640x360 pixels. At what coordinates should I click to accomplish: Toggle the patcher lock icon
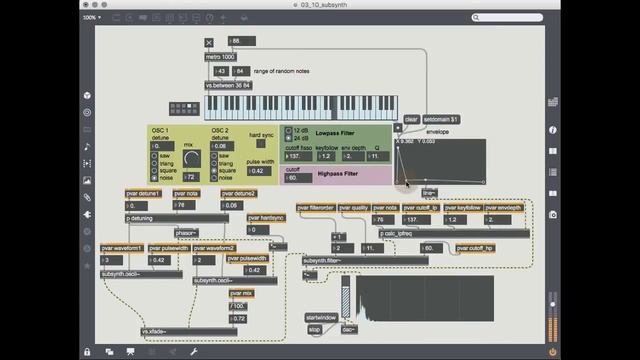click(x=87, y=352)
